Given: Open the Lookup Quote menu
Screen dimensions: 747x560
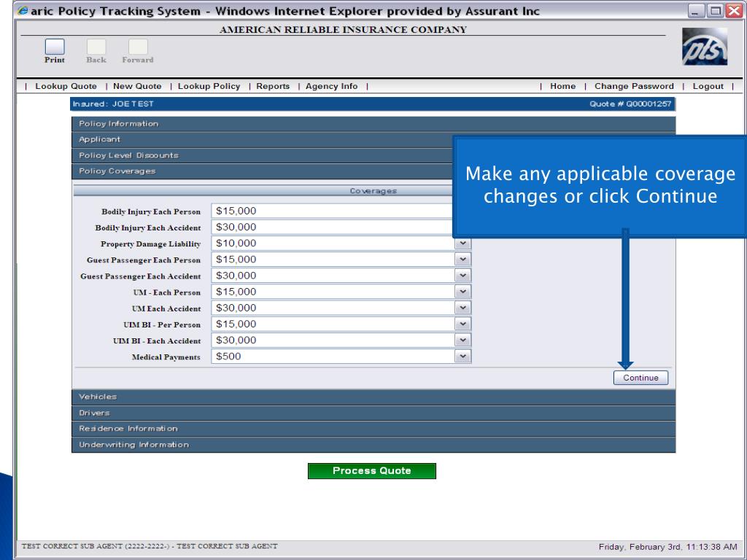Looking at the screenshot, I should (x=66, y=86).
